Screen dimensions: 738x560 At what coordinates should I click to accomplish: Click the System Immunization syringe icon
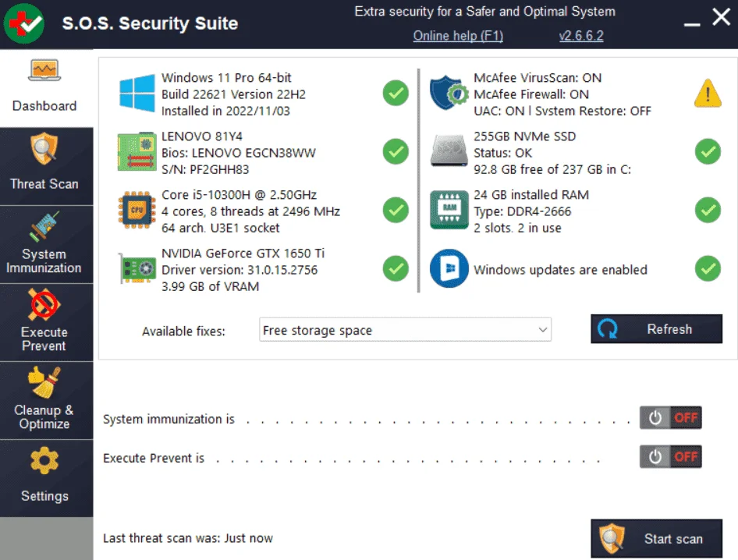click(x=44, y=226)
